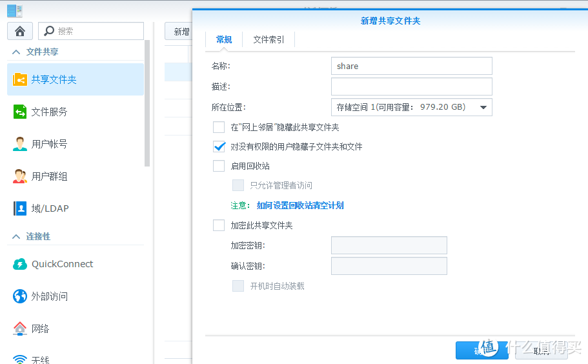This screenshot has width=588, height=364.
Task: Switch to the General (常规) tab
Action: (224, 39)
